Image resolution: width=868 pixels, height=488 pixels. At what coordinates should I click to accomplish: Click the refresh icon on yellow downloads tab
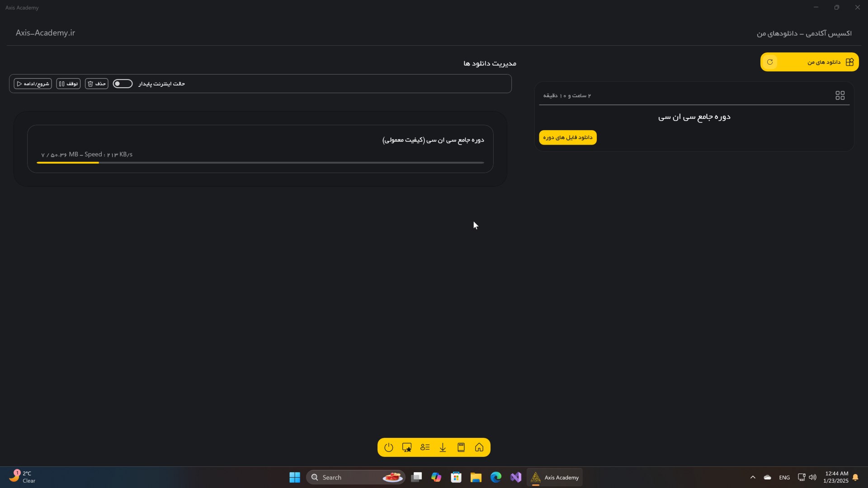(x=770, y=62)
